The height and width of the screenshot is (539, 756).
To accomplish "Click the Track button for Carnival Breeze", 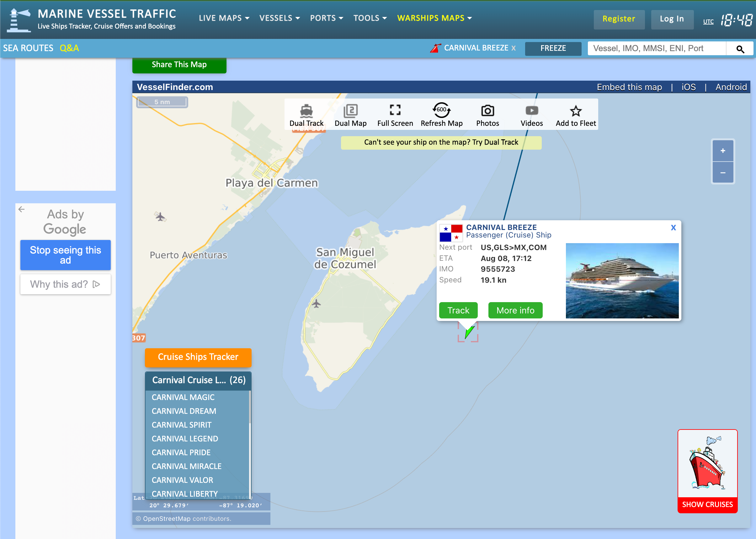I will pos(458,310).
